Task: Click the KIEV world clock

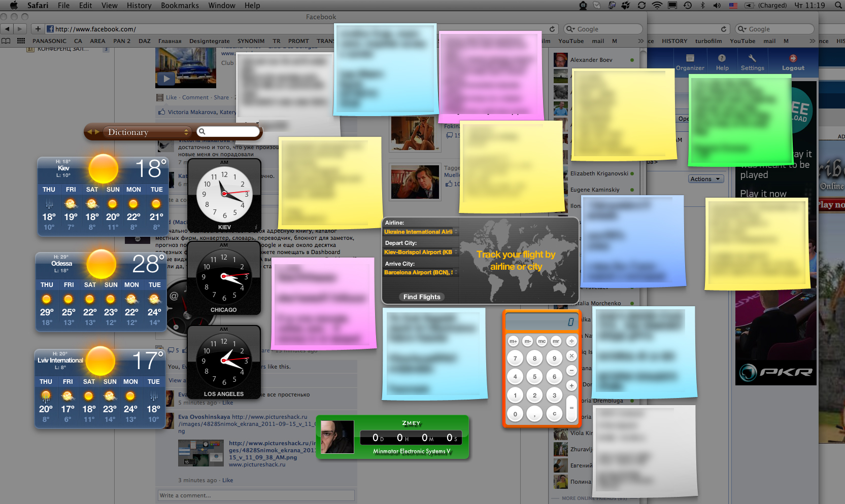Action: click(x=224, y=195)
